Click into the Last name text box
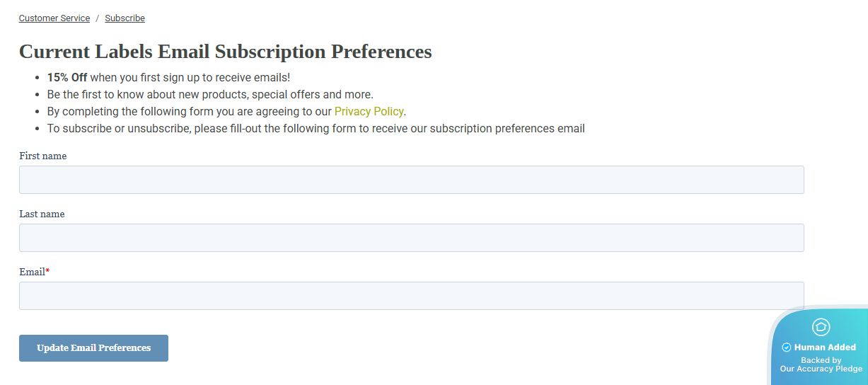Viewport: 868px width, 385px height. click(x=411, y=238)
